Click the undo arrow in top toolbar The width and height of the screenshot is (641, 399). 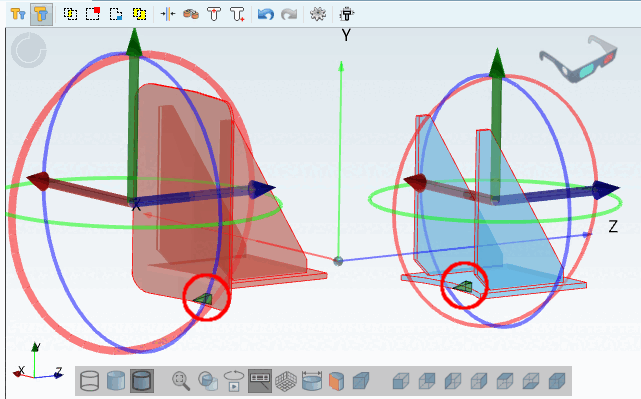265,14
